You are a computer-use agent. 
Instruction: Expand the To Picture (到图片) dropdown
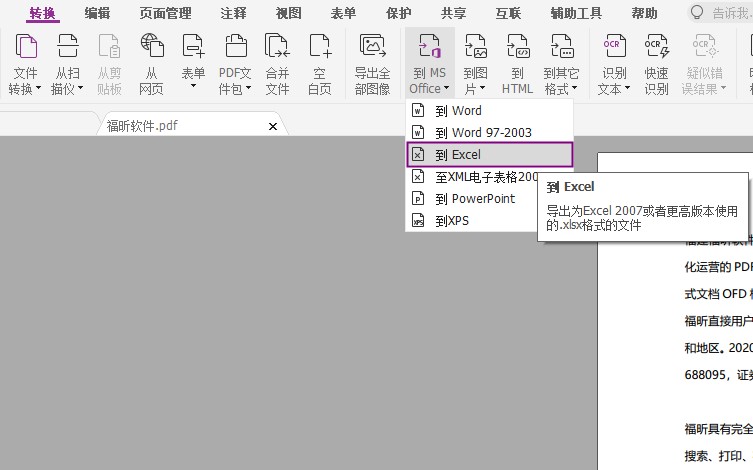(x=476, y=80)
